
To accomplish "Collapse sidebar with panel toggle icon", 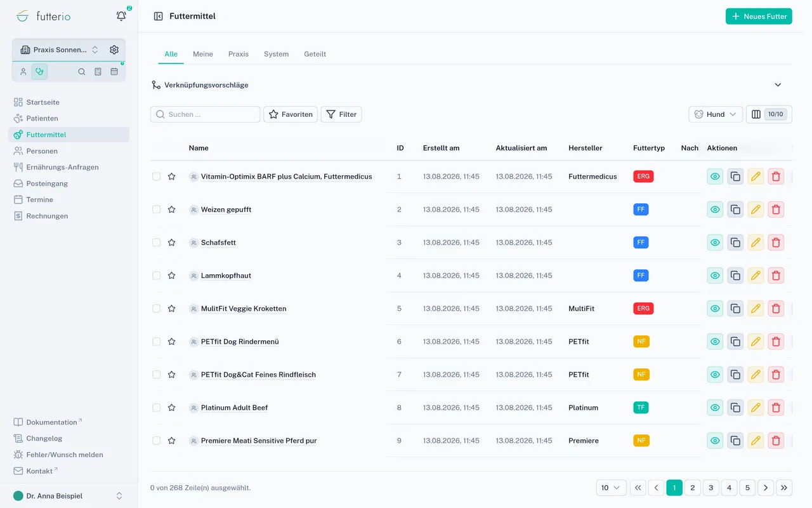I will tap(159, 17).
